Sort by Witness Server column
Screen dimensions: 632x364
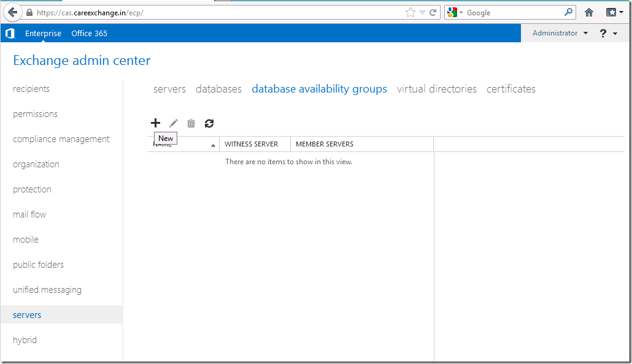[x=251, y=144]
